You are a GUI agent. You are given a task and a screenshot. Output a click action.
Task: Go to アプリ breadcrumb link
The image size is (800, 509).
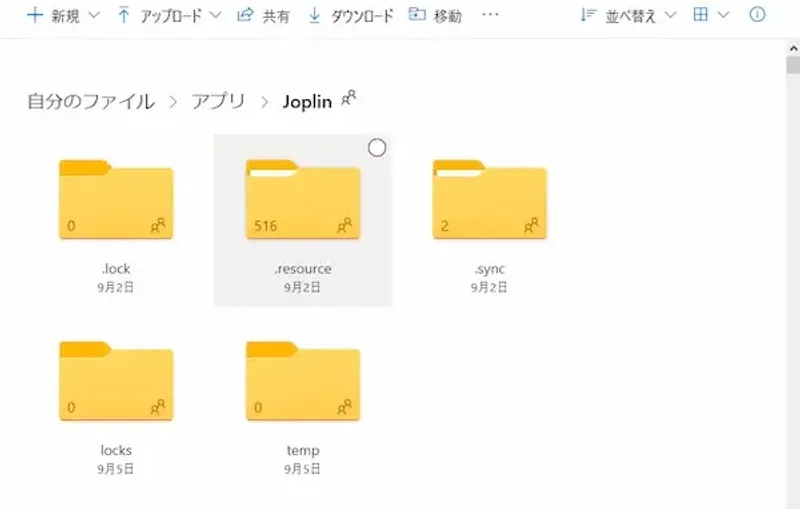(x=218, y=102)
